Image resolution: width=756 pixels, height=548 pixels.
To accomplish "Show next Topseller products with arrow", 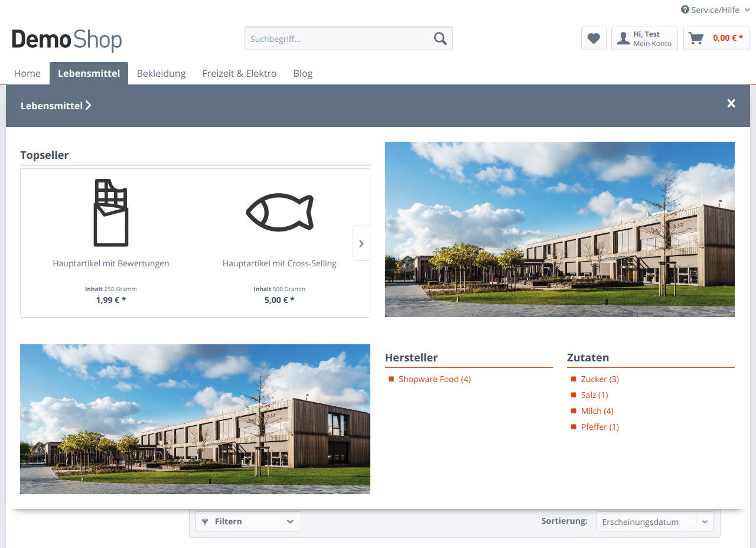I will (361, 243).
